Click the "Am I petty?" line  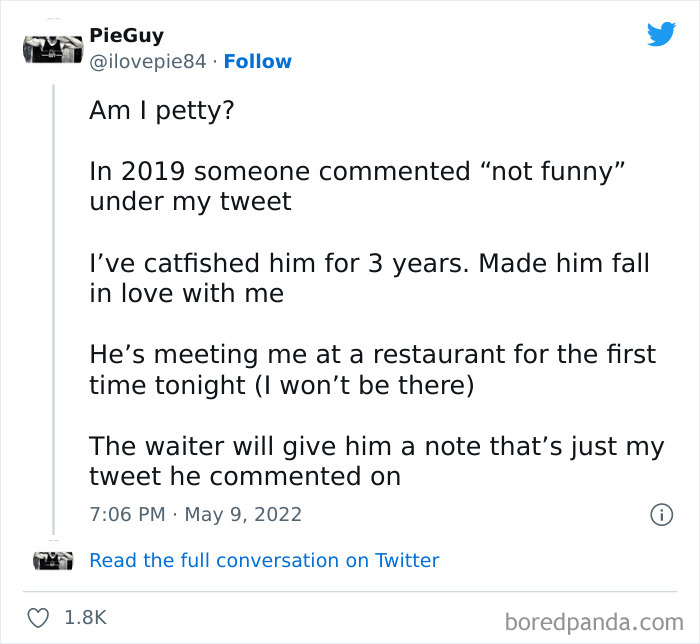pyautogui.click(x=161, y=110)
